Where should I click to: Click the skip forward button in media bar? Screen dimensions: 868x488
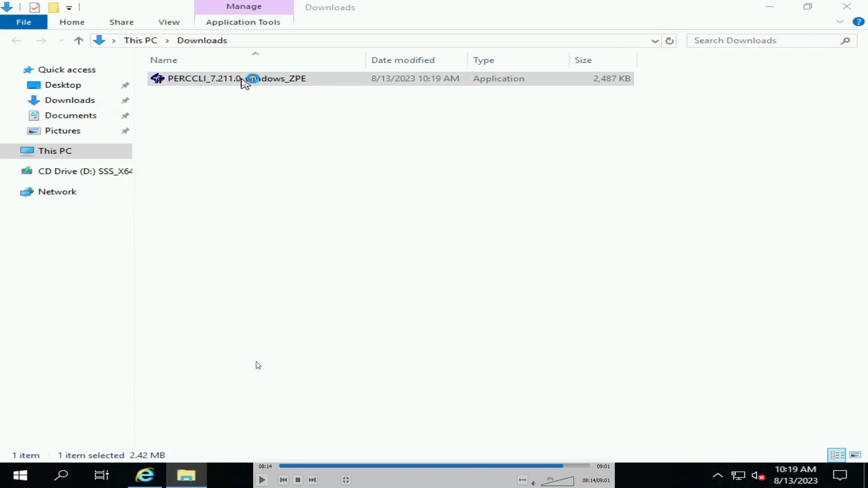click(312, 480)
